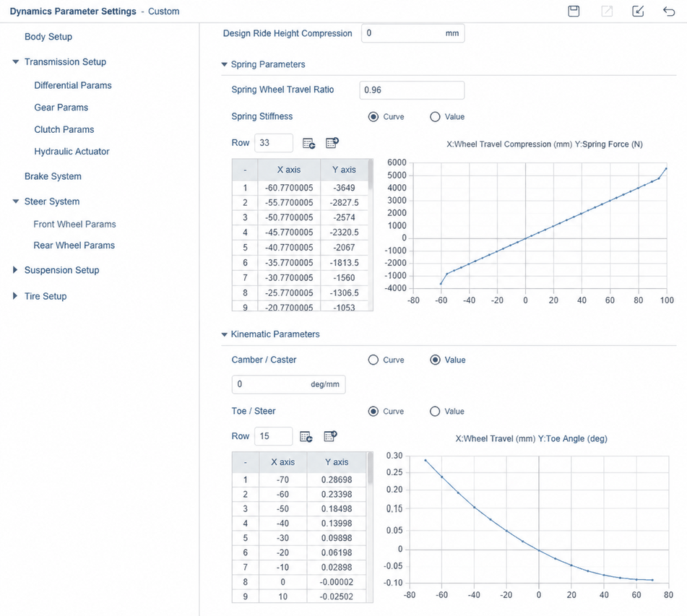This screenshot has width=687, height=616.
Task: Click the Spring Wheel Travel Ratio field
Action: [412, 90]
